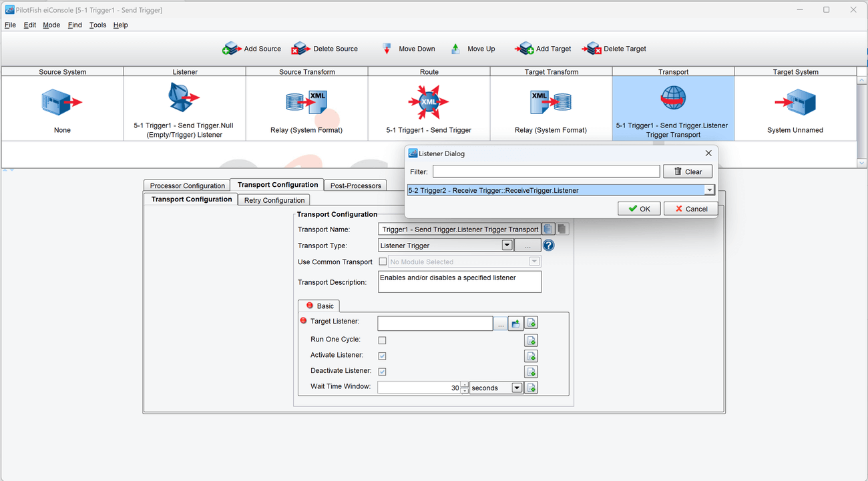Click the Wait Time Window number field
The width and height of the screenshot is (868, 481).
(x=419, y=388)
